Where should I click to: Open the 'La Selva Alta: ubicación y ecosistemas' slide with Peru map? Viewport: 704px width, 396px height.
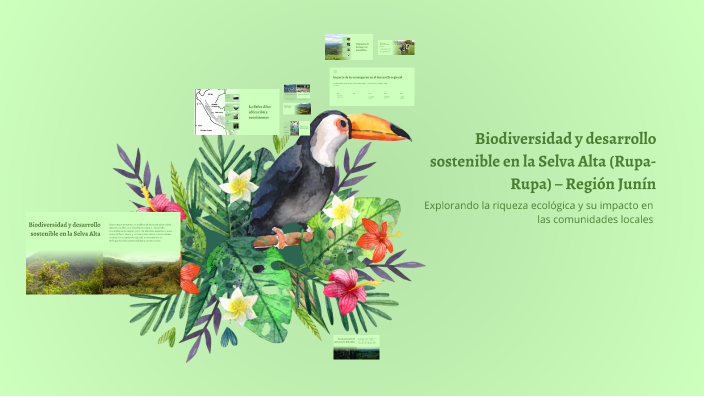click(237, 112)
